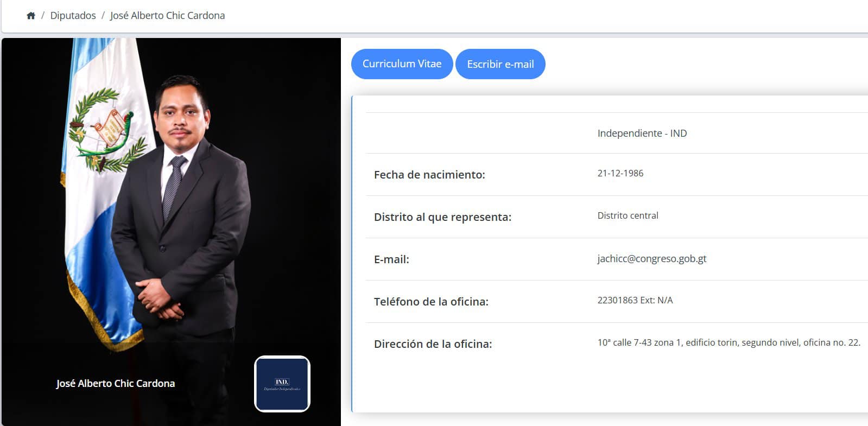The image size is (868, 426).
Task: Click the name caption on the photo
Action: [115, 384]
